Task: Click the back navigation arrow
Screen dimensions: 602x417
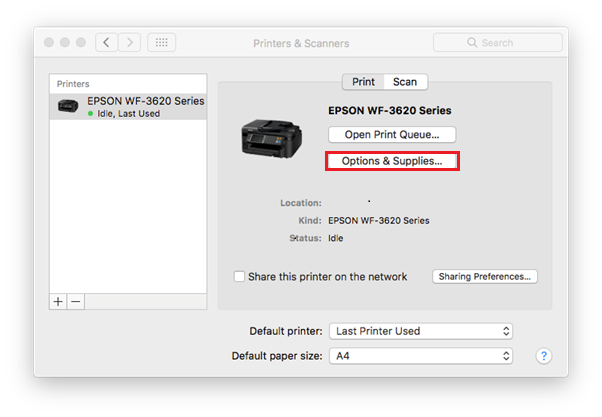Action: (x=107, y=43)
